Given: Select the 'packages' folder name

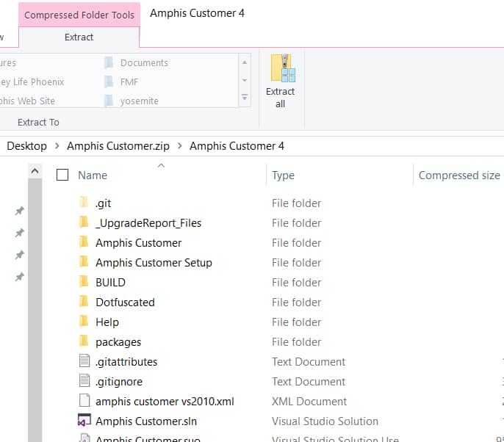Looking at the screenshot, I should 118,342.
